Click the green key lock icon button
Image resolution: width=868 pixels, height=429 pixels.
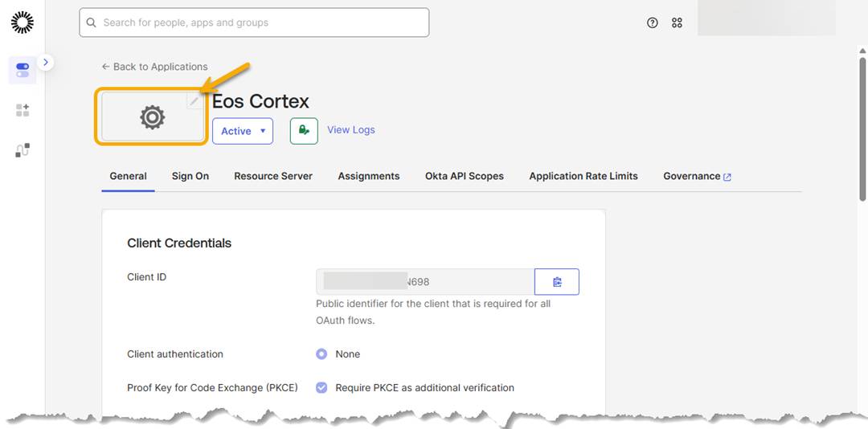click(304, 131)
